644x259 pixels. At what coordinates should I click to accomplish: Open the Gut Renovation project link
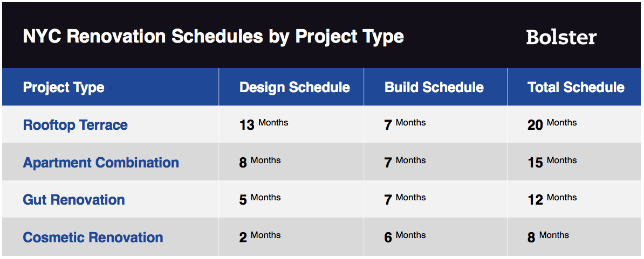tap(74, 200)
